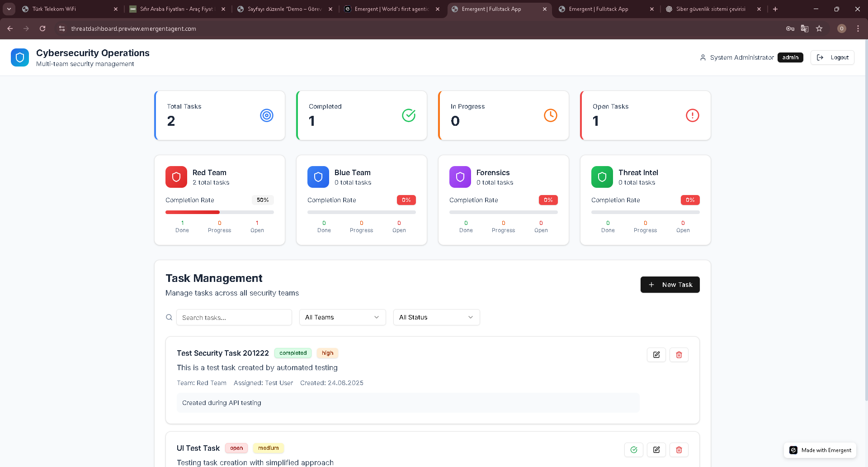This screenshot has height=467, width=868.
Task: Create a task with New Task button
Action: [x=670, y=285]
